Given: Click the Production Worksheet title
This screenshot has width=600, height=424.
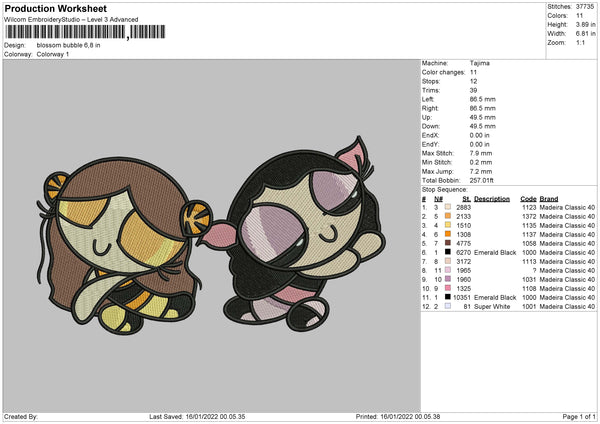Looking at the screenshot, I should coord(55,8).
